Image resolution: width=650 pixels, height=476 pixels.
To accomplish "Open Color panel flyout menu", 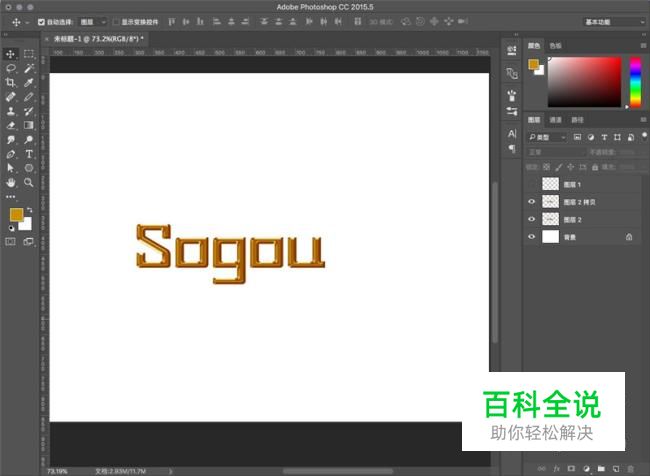I will point(643,46).
